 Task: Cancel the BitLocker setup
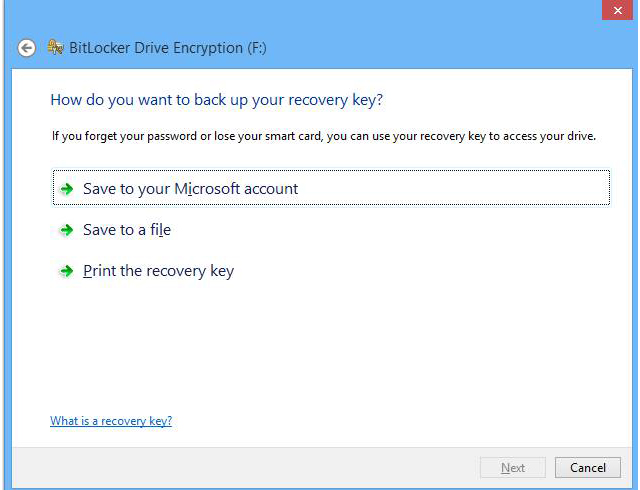[588, 467]
